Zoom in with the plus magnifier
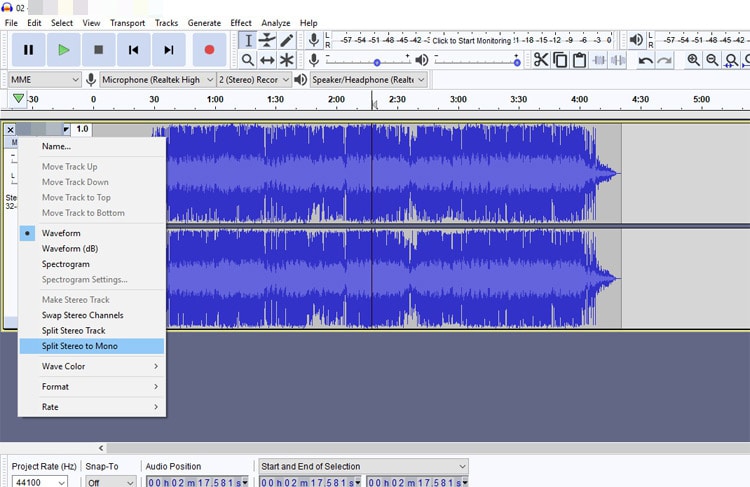This screenshot has height=487, width=750. 693,60
